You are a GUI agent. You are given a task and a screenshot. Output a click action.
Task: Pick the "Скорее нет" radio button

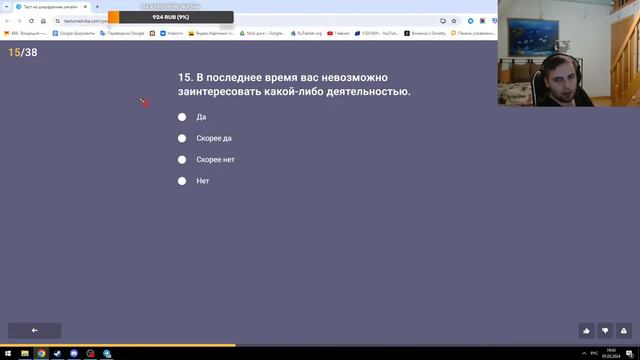[x=182, y=160]
